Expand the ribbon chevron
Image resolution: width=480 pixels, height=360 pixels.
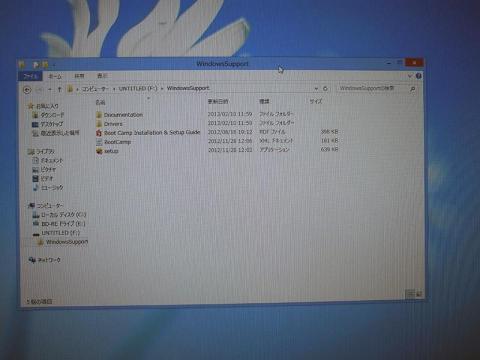(410, 76)
